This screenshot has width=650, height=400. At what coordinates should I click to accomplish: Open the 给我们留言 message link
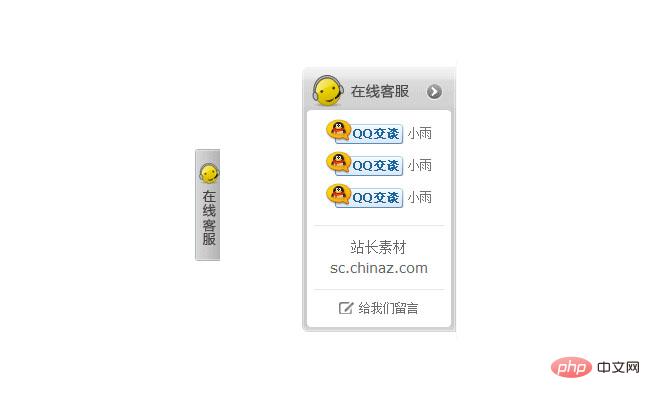point(388,308)
